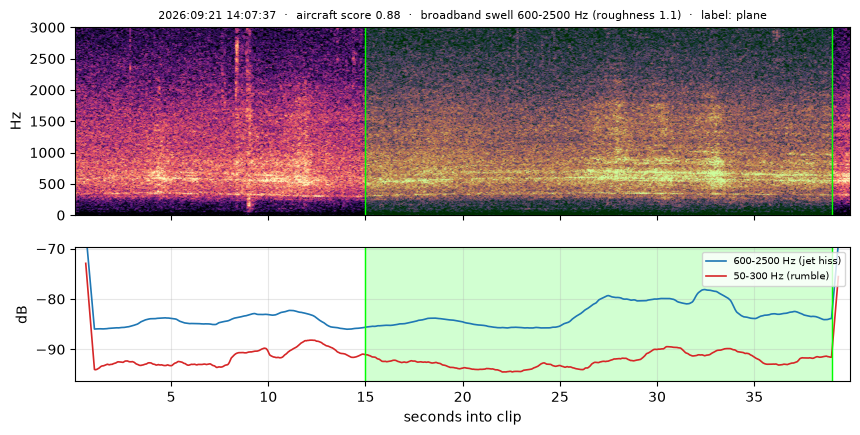Image resolution: width=860 pixels, height=435 pixels.
Task: Click the title text "aircraft score 0.88"
Action: tap(349, 15)
